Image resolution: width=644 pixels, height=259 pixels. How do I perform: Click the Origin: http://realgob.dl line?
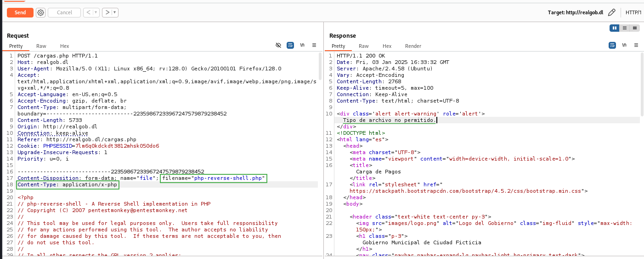(x=57, y=127)
